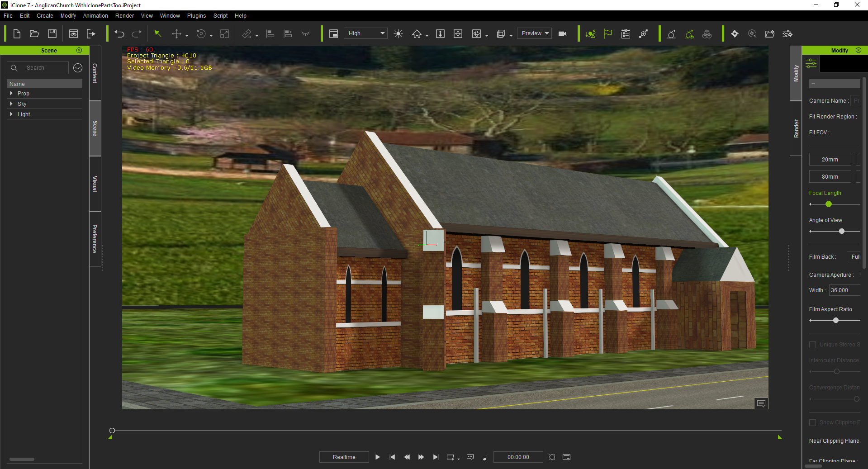Expand the Sky tree node
This screenshot has width=868, height=469.
(x=11, y=104)
